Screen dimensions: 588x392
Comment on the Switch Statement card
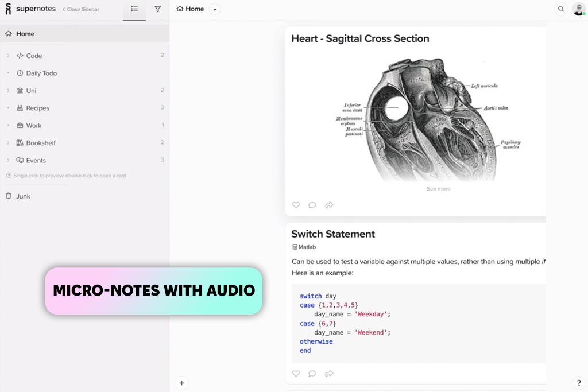(x=312, y=374)
